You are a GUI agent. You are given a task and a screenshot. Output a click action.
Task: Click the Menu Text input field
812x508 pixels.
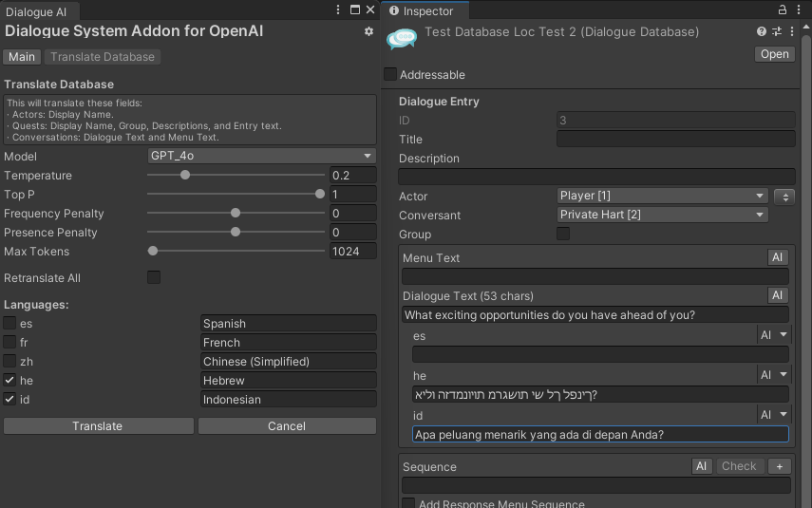coord(595,276)
